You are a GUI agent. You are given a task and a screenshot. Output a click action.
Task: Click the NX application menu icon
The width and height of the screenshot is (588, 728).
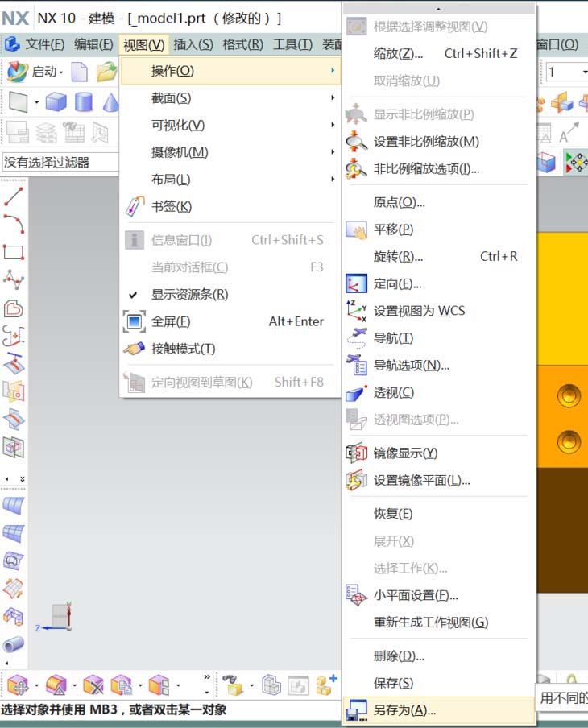coord(13,44)
